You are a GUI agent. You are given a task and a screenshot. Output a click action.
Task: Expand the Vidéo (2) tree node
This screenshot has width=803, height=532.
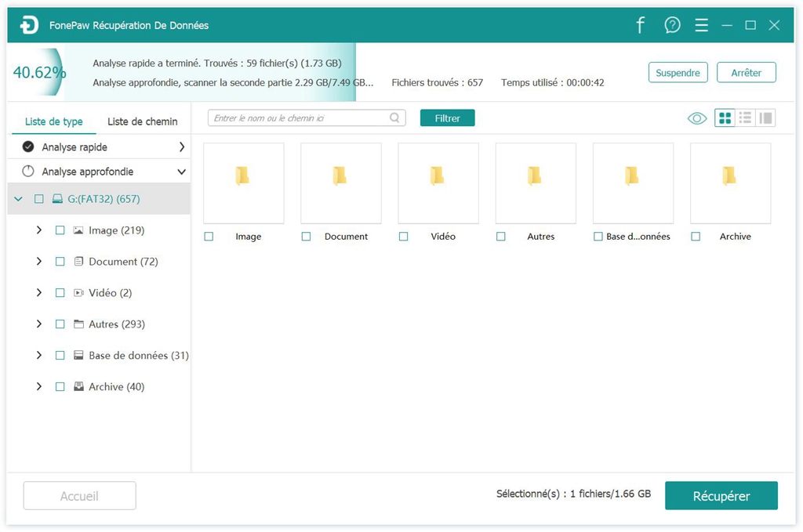click(x=39, y=292)
